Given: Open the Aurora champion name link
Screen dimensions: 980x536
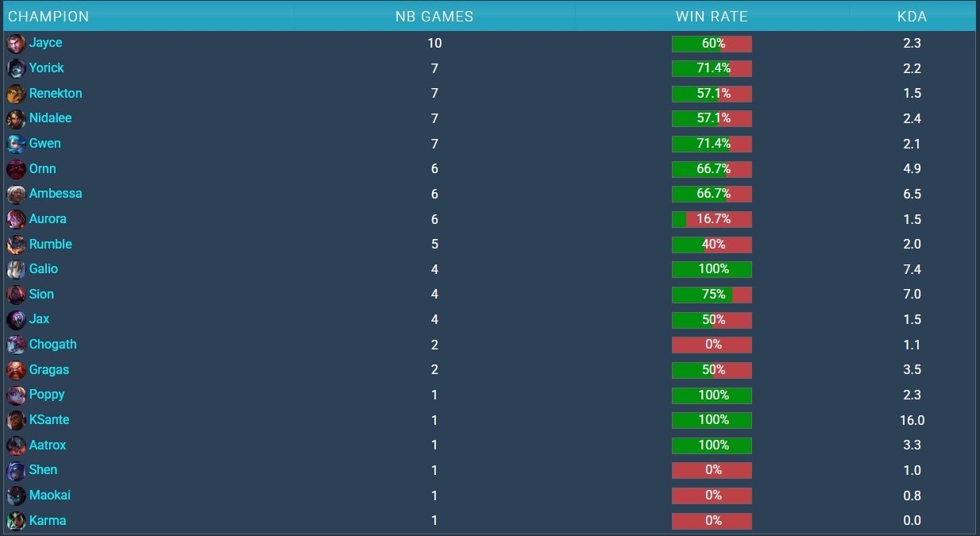Looking at the screenshot, I should 48,218.
